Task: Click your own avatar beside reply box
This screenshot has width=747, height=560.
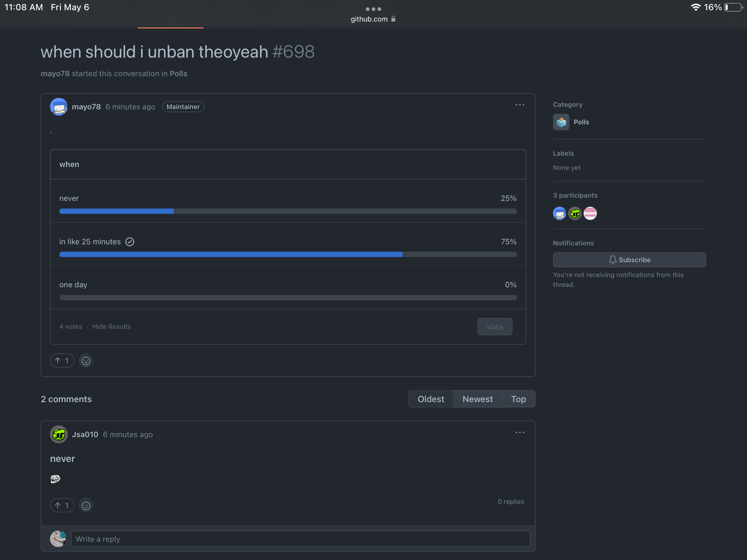Action: click(58, 539)
